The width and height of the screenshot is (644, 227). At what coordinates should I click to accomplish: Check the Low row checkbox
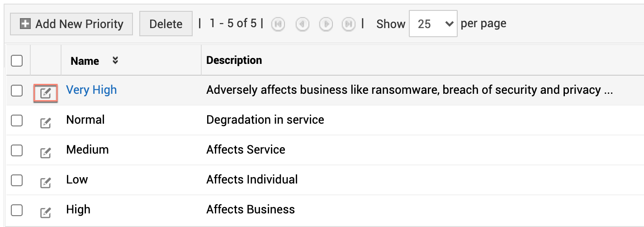[x=17, y=180]
